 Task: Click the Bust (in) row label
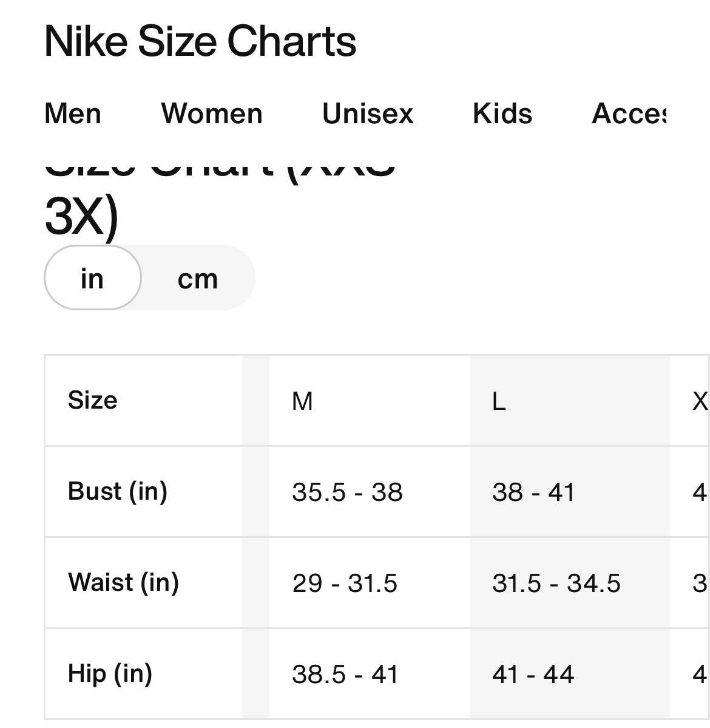click(x=118, y=491)
